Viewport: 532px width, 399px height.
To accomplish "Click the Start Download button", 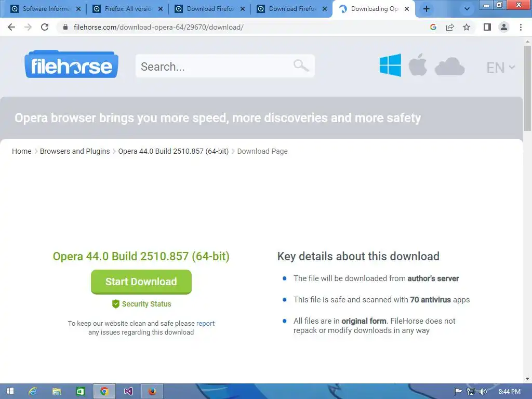I will pyautogui.click(x=141, y=282).
